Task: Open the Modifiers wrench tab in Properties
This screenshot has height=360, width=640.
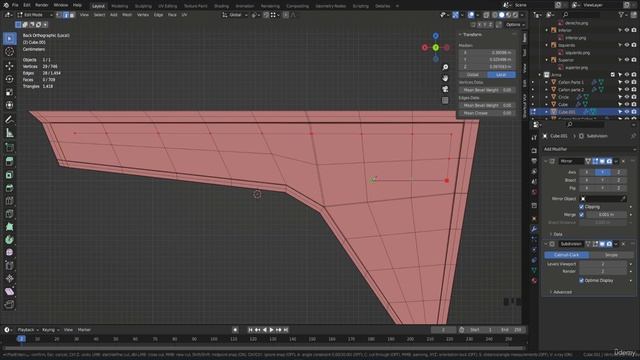Action: (x=534, y=229)
